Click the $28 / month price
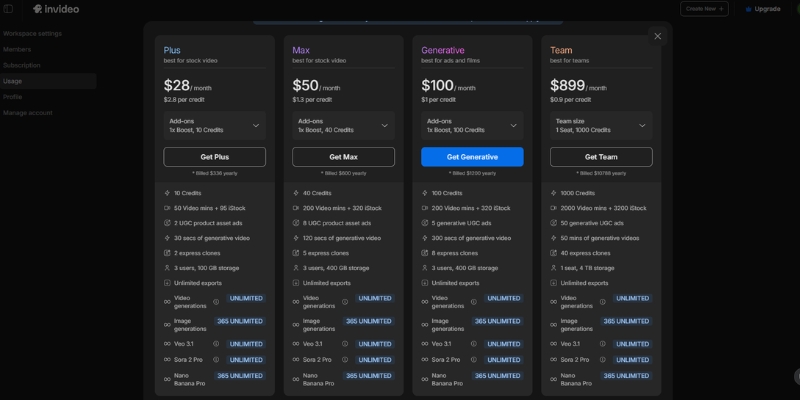800x400 pixels. 187,85
